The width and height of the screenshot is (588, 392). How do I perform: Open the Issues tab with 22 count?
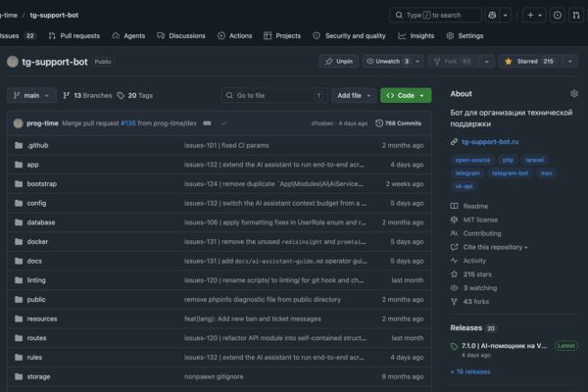pyautogui.click(x=18, y=36)
